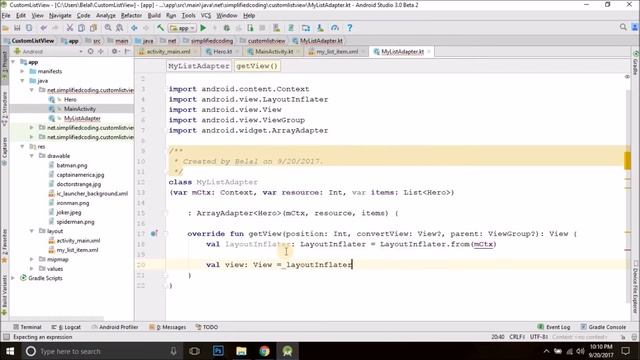Click the project panel settings gear icon
640x360 pixels.
(x=115, y=51)
